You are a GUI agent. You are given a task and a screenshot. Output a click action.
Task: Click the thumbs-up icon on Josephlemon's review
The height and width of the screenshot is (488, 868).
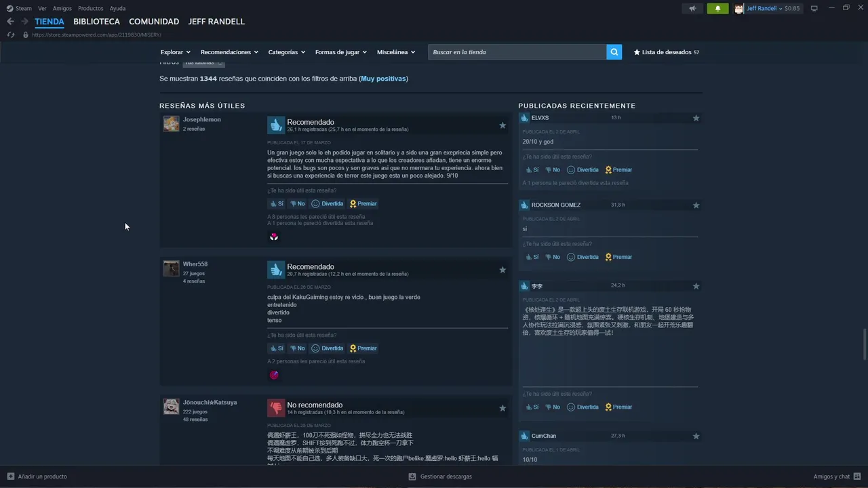tap(276, 125)
